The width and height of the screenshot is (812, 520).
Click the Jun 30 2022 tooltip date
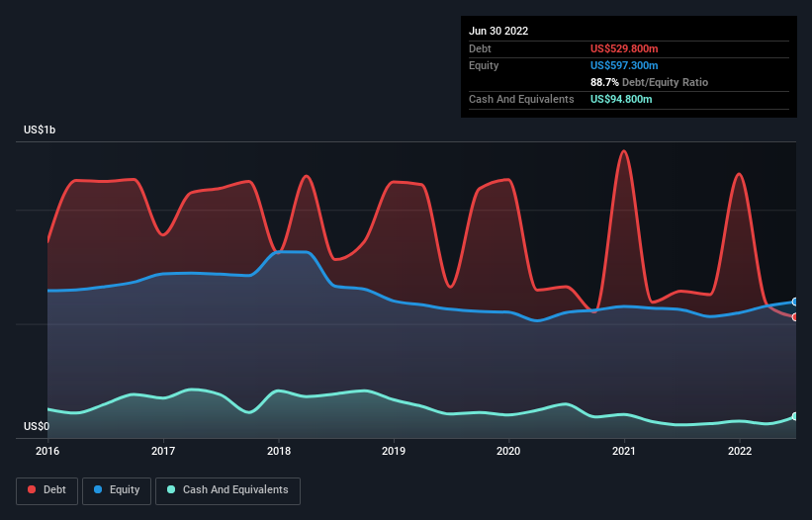(498, 31)
